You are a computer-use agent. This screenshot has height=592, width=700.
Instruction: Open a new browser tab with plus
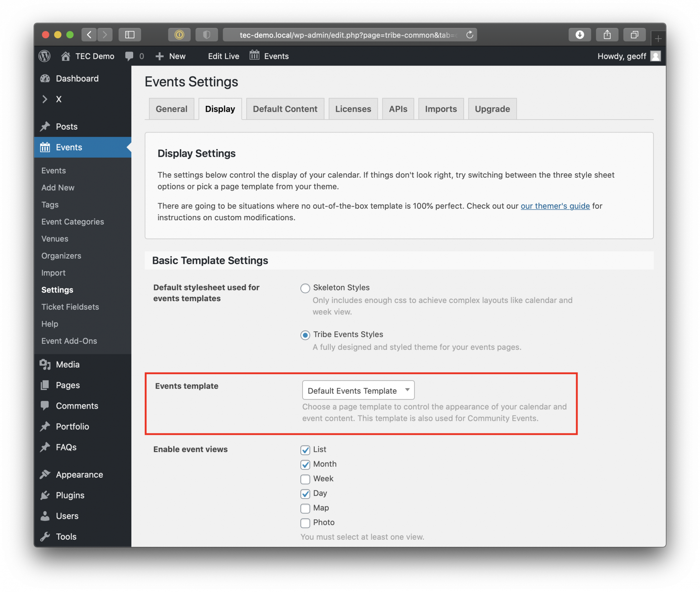pyautogui.click(x=658, y=38)
